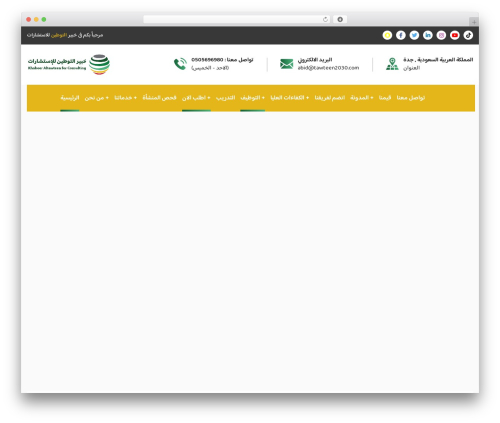
Task: Open انضم لفريقنا menu item
Action: 330,98
